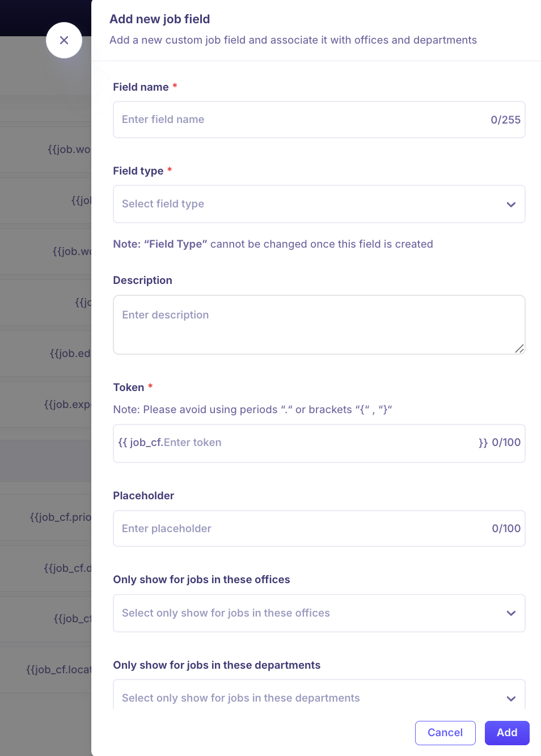Click the Enter token input field
Image resolution: width=541 pixels, height=756 pixels.
pos(318,443)
